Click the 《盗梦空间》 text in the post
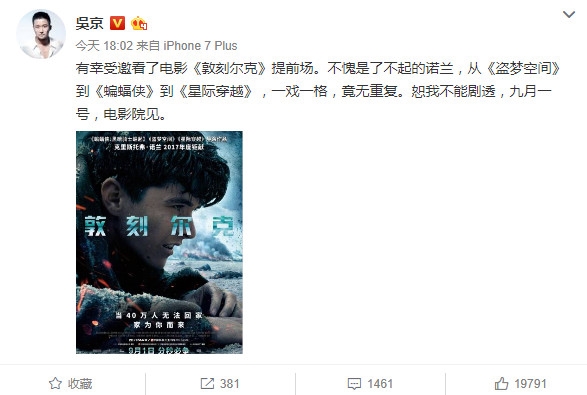 click(523, 69)
